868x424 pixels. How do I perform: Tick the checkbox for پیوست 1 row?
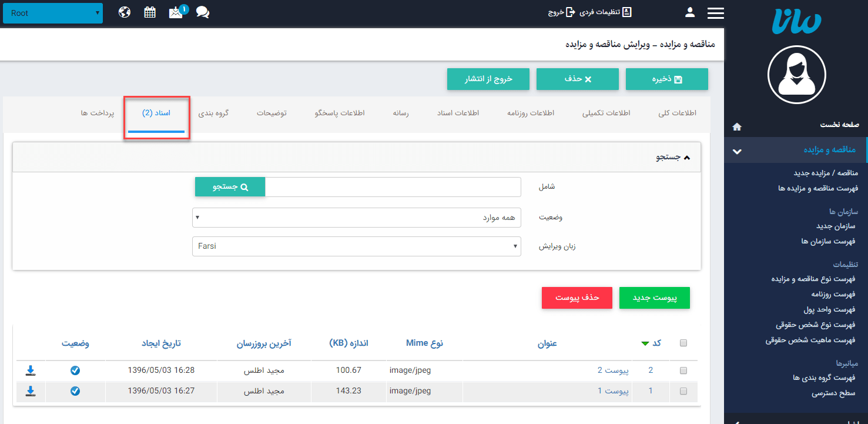tap(683, 391)
